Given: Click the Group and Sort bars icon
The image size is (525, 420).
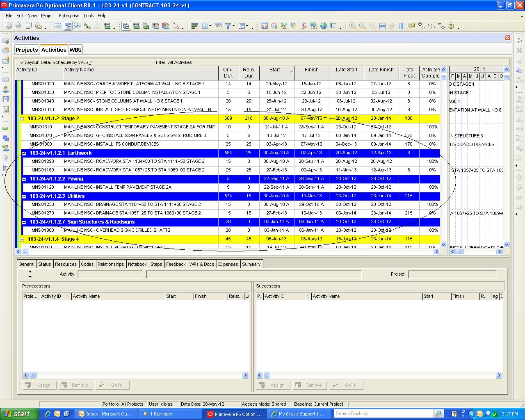Looking at the screenshot, I should coord(195,26).
